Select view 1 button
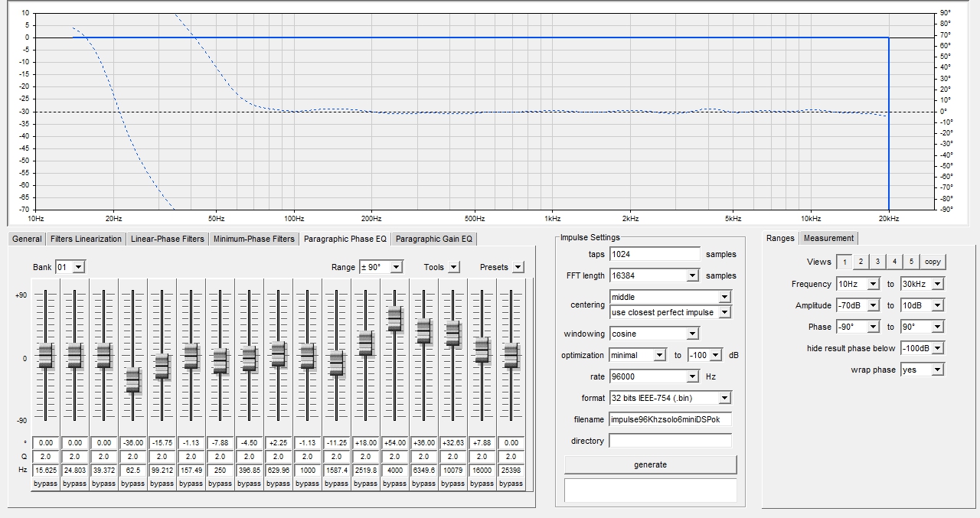 [844, 262]
